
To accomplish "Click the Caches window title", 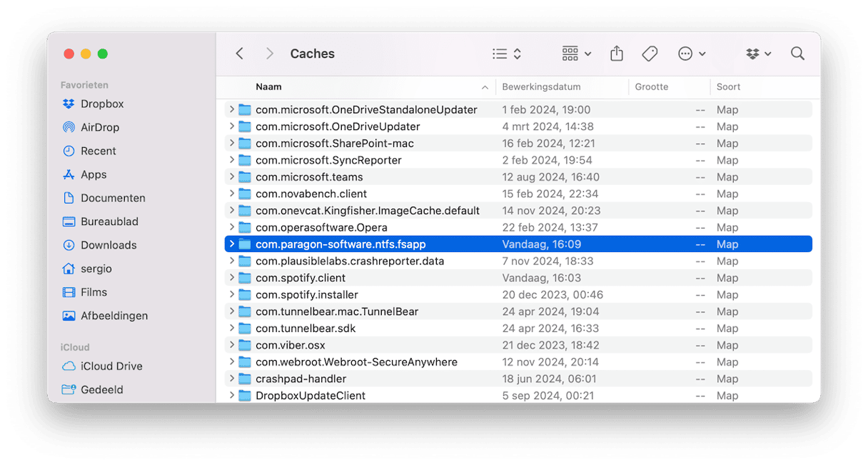I will click(x=312, y=54).
